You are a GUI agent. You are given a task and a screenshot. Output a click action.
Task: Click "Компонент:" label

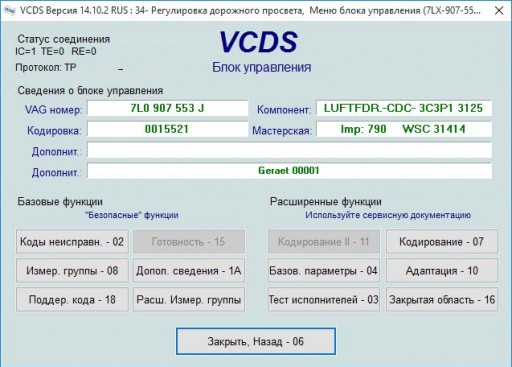click(284, 110)
